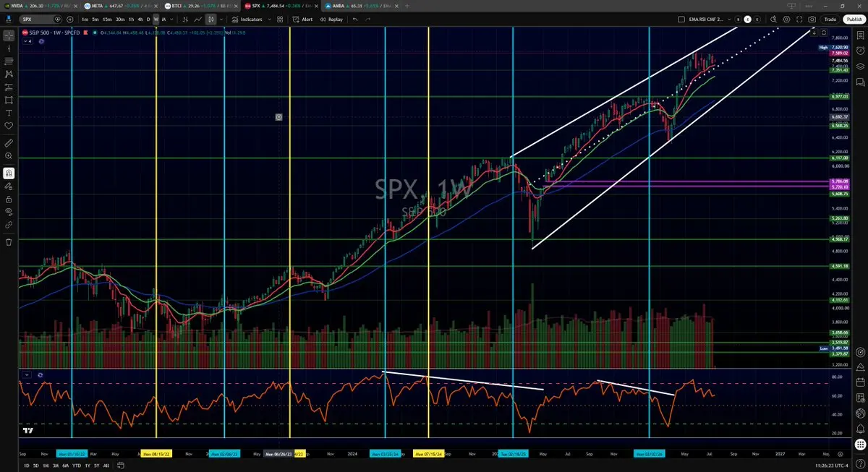Toggle lock all drawings padlock
Image resolution: width=868 pixels, height=472 pixels.
[9, 199]
